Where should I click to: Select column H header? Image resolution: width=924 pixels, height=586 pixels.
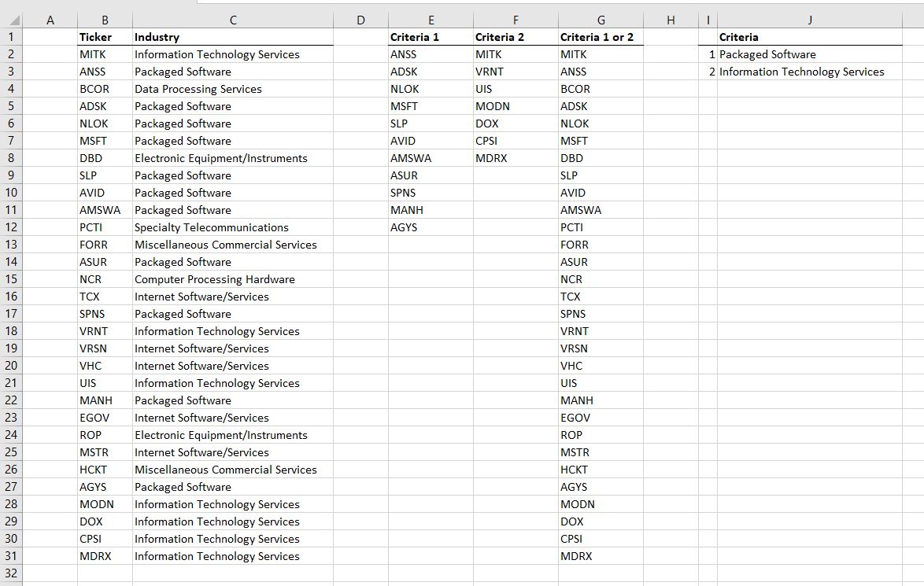pyautogui.click(x=671, y=20)
